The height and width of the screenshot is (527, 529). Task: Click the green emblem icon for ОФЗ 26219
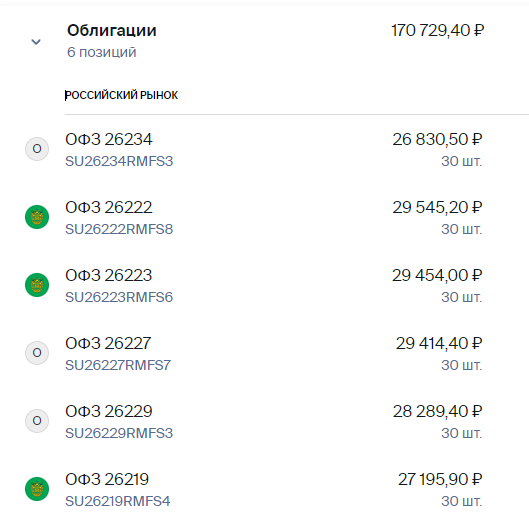37,489
